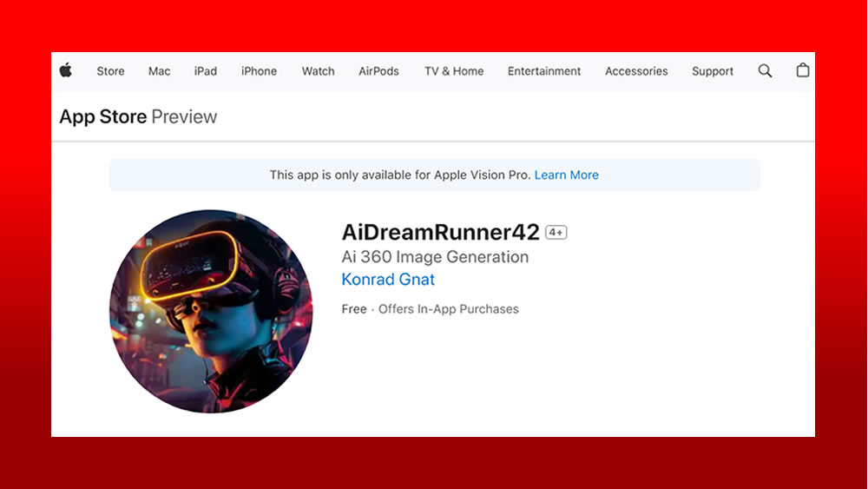Select the AiDreamRunner42 app title
The image size is (868, 489).
pos(441,232)
